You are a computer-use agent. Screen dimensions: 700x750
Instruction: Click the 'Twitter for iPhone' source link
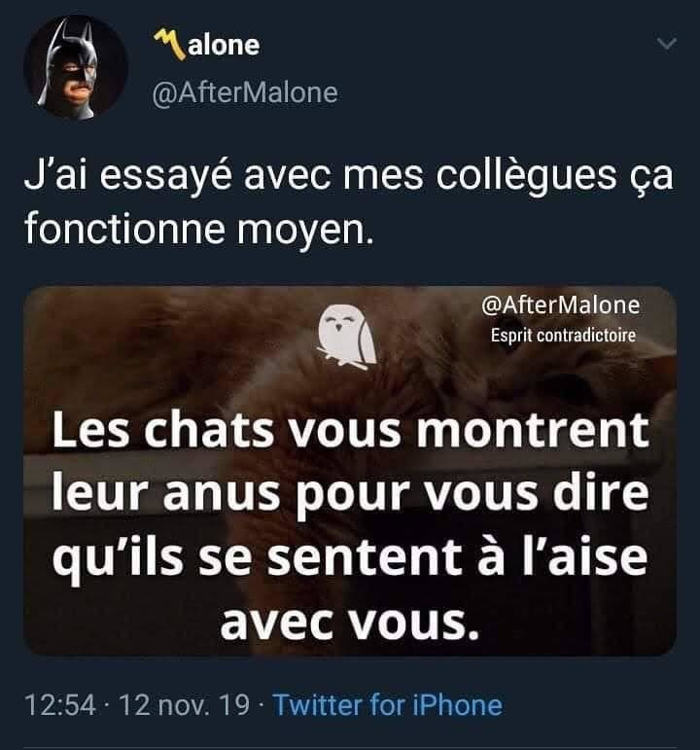click(x=387, y=705)
